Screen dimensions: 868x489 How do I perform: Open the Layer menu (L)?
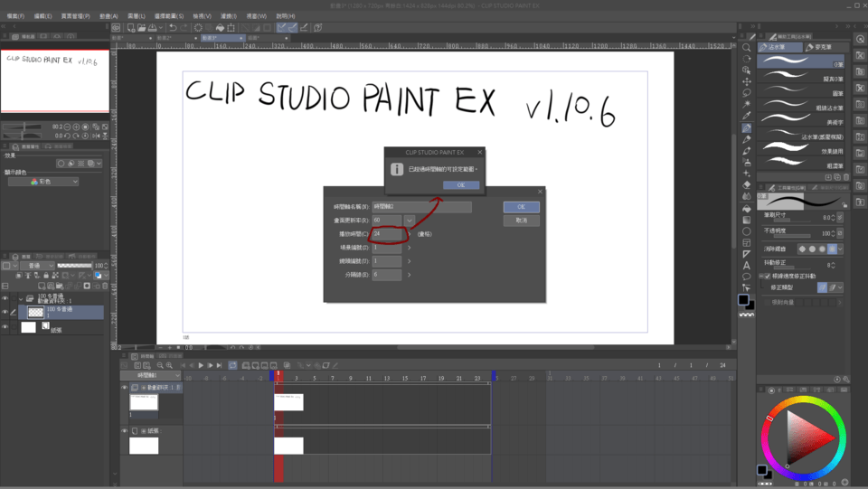click(x=137, y=16)
